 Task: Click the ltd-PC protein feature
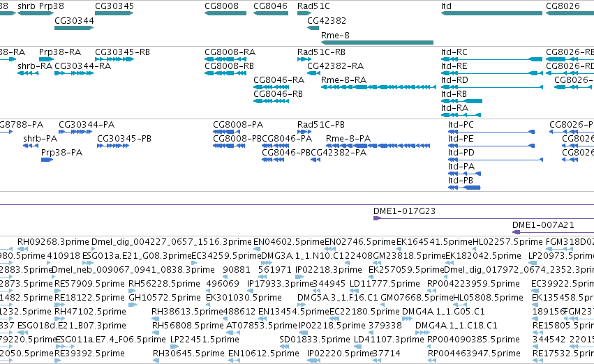[x=491, y=132]
